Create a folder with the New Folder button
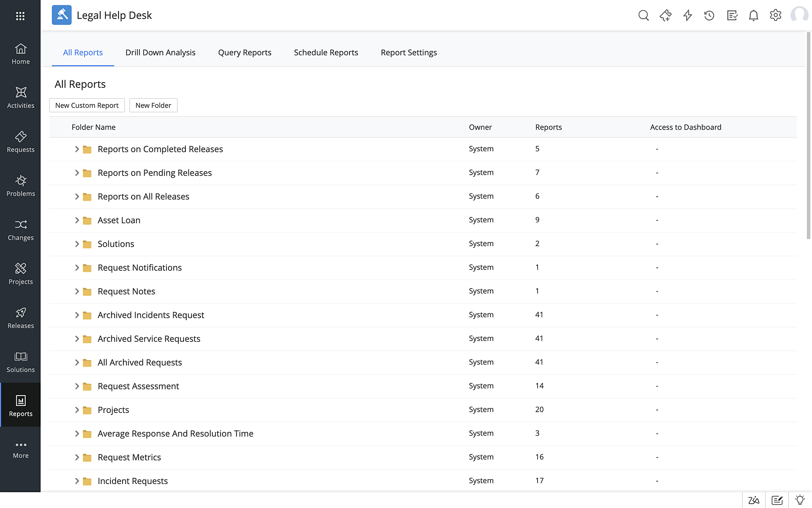This screenshot has height=508, width=812. point(153,105)
